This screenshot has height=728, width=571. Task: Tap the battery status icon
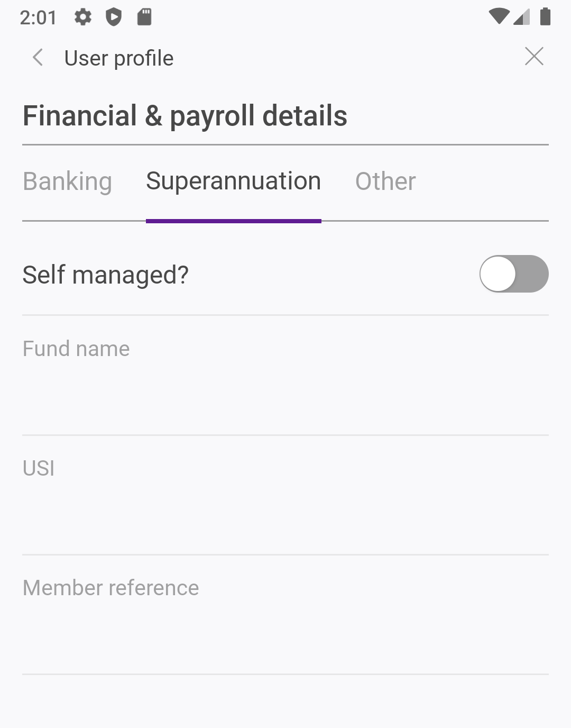tap(545, 17)
